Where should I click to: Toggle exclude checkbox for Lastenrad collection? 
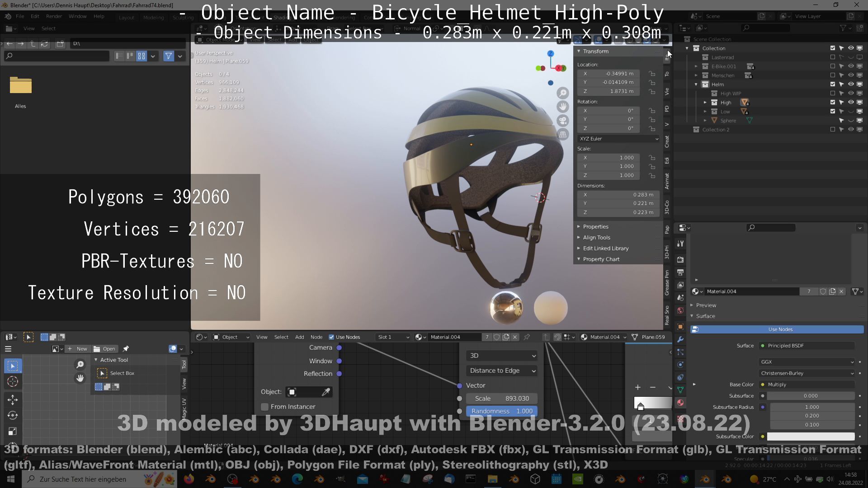point(833,57)
